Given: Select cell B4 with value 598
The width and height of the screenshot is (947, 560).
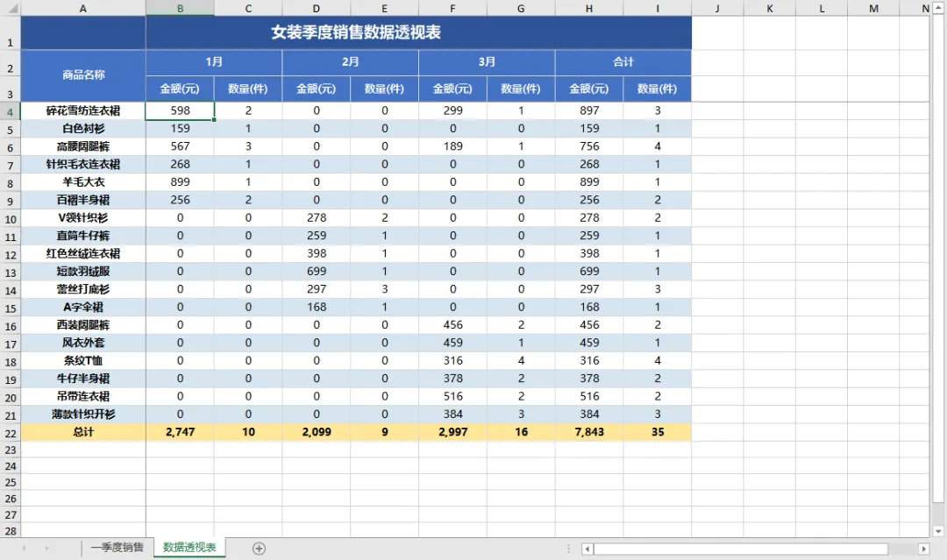Looking at the screenshot, I should pos(180,111).
